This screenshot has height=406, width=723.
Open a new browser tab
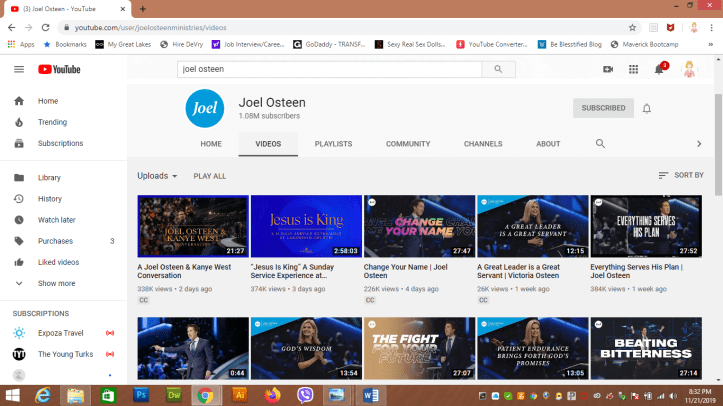[x=142, y=9]
